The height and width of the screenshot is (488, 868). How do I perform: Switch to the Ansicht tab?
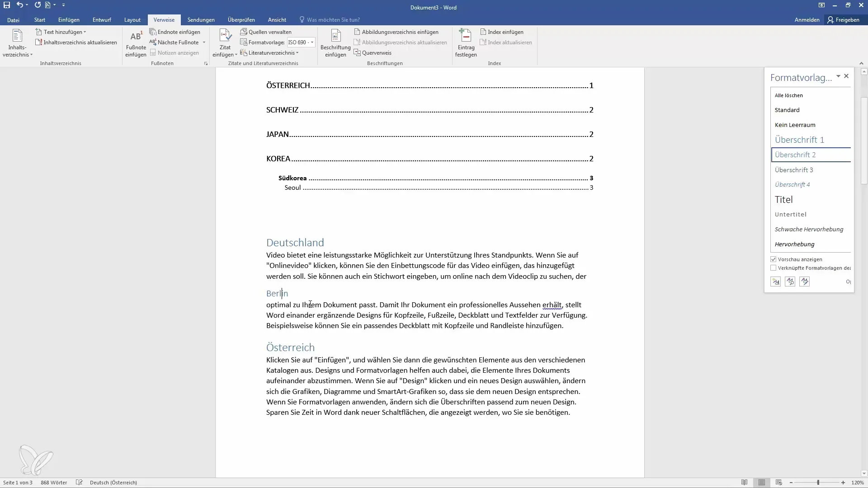pyautogui.click(x=277, y=20)
